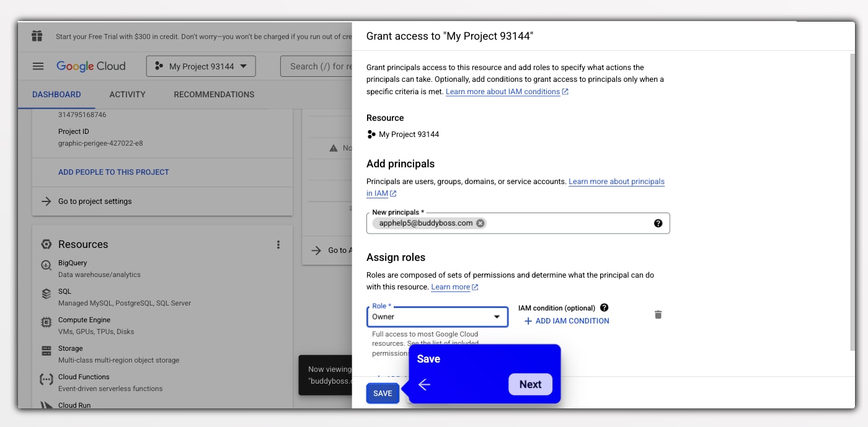Open Resources card three-dot menu
Image resolution: width=868 pixels, height=427 pixels.
point(278,245)
